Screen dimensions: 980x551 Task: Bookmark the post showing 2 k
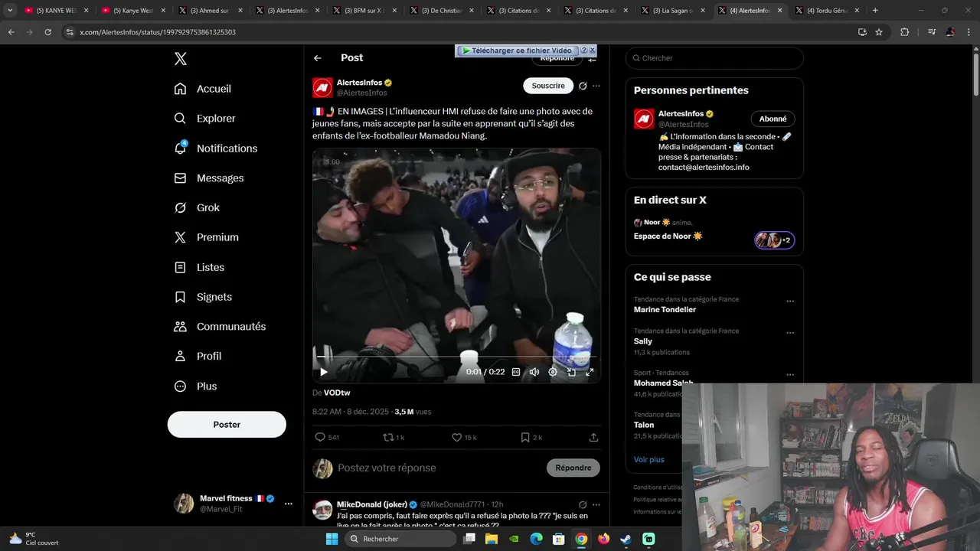[x=524, y=437]
